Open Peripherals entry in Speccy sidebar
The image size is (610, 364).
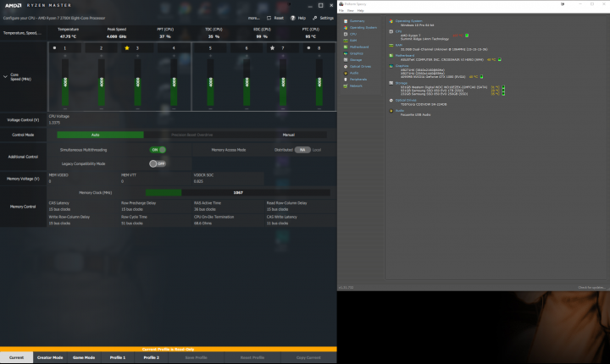coord(358,80)
